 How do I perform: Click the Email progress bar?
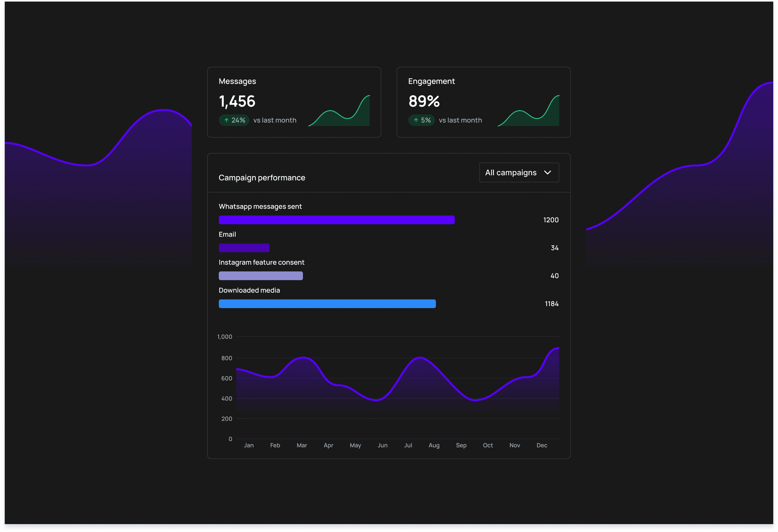pos(244,248)
